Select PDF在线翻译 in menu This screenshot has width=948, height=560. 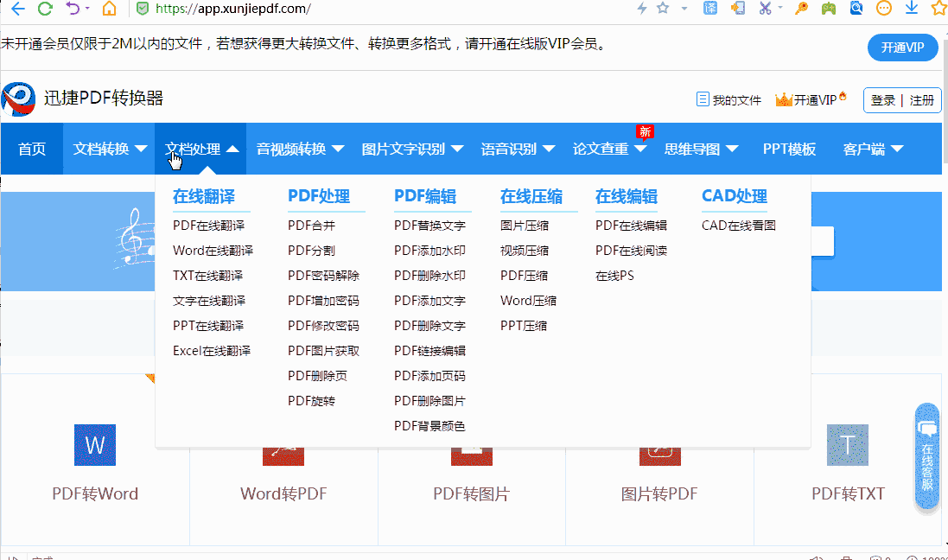[208, 226]
